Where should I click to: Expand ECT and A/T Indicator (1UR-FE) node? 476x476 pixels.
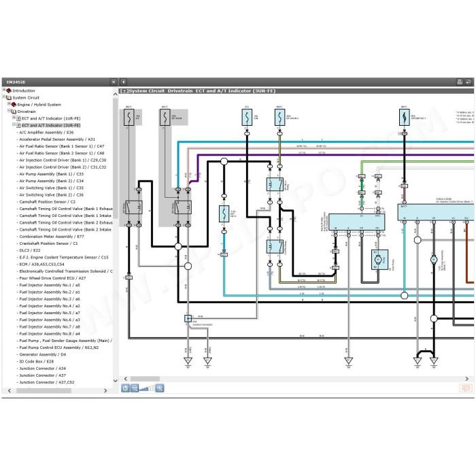coord(14,118)
